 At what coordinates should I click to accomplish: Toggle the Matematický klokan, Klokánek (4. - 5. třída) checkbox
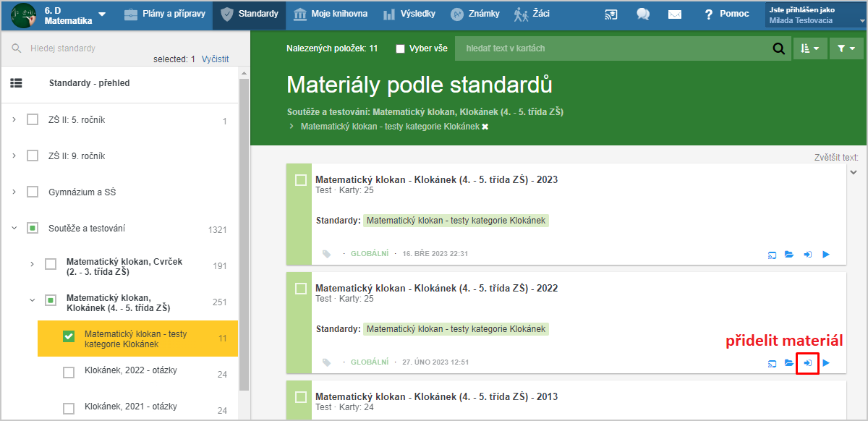[x=51, y=300]
